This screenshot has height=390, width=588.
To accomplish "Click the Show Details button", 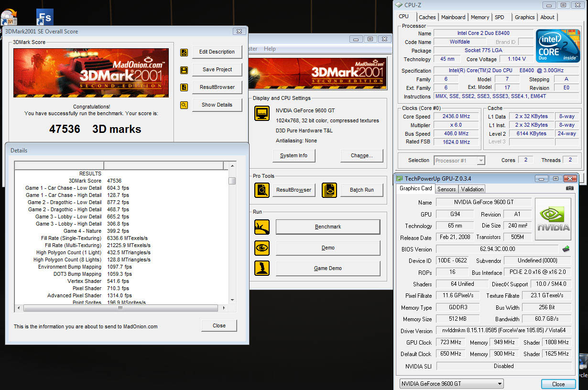I will (217, 105).
